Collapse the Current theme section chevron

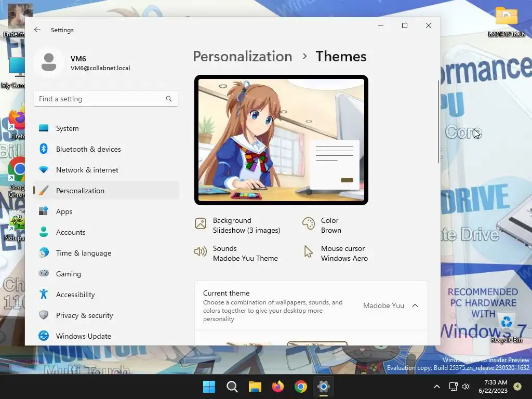coord(415,305)
